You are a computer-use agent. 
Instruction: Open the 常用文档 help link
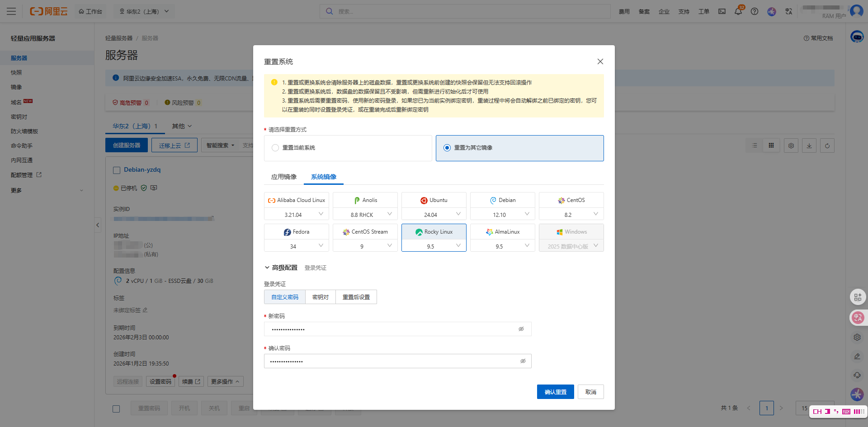pos(818,38)
